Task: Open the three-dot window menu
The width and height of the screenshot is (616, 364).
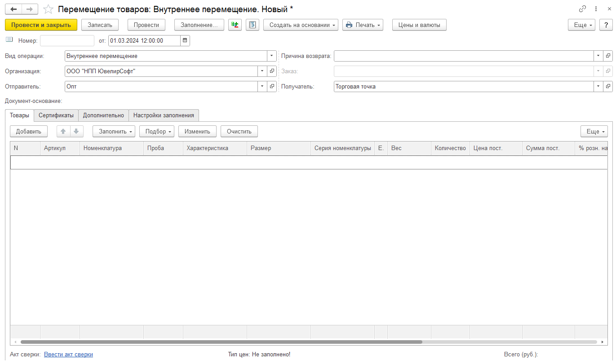Action: (x=596, y=9)
